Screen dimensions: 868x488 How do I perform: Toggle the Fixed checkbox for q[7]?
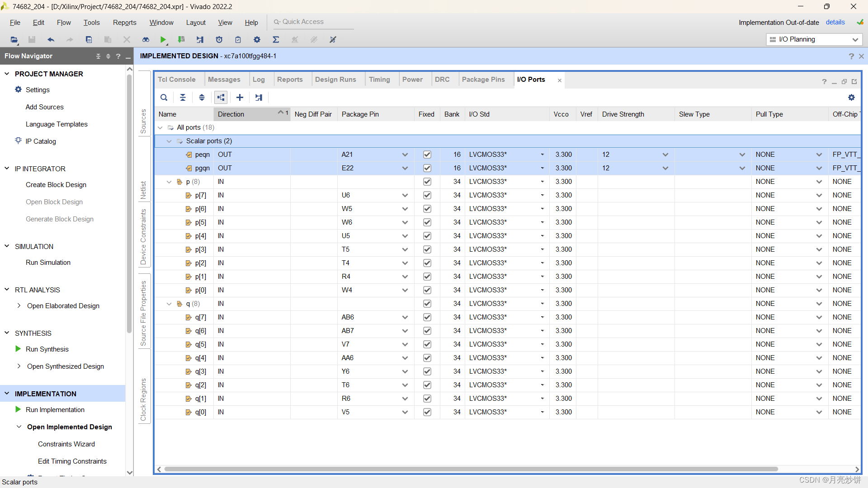point(427,317)
